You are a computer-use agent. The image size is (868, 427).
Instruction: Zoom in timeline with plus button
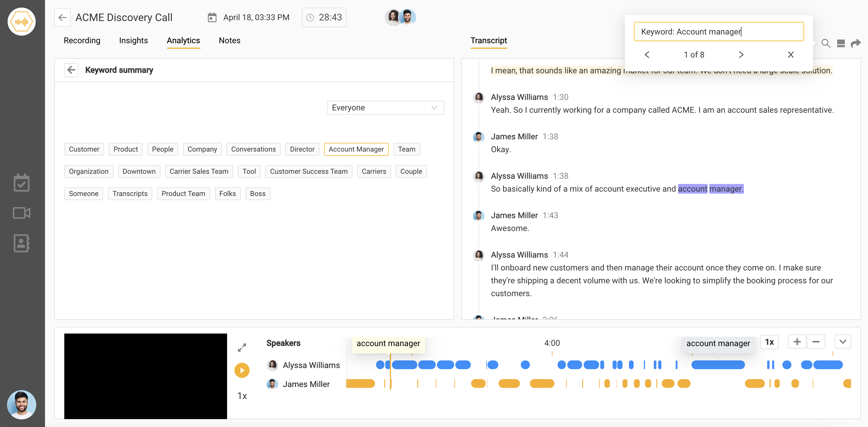(797, 342)
